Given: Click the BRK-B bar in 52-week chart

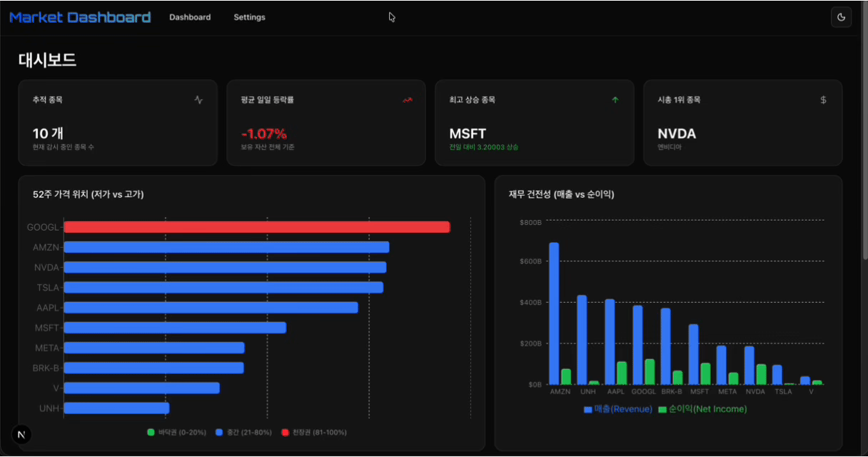Looking at the screenshot, I should point(154,368).
